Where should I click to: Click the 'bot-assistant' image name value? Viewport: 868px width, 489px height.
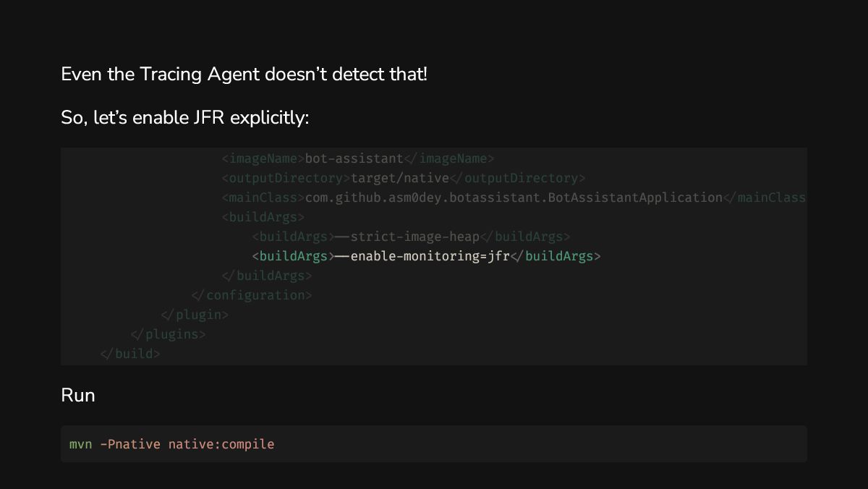click(354, 158)
